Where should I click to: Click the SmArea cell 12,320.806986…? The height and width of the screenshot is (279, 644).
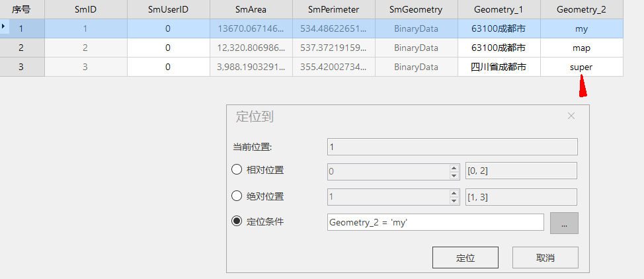pos(251,48)
